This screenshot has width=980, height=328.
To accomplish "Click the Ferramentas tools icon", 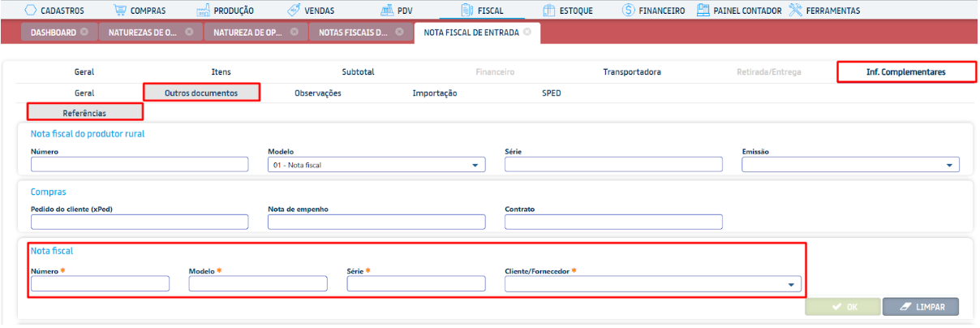I will (x=795, y=11).
